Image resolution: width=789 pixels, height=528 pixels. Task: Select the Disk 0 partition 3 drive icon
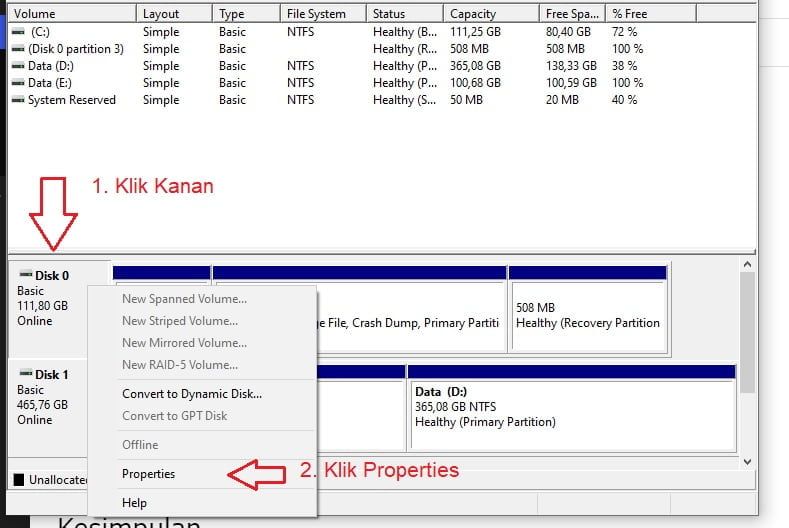[18, 49]
